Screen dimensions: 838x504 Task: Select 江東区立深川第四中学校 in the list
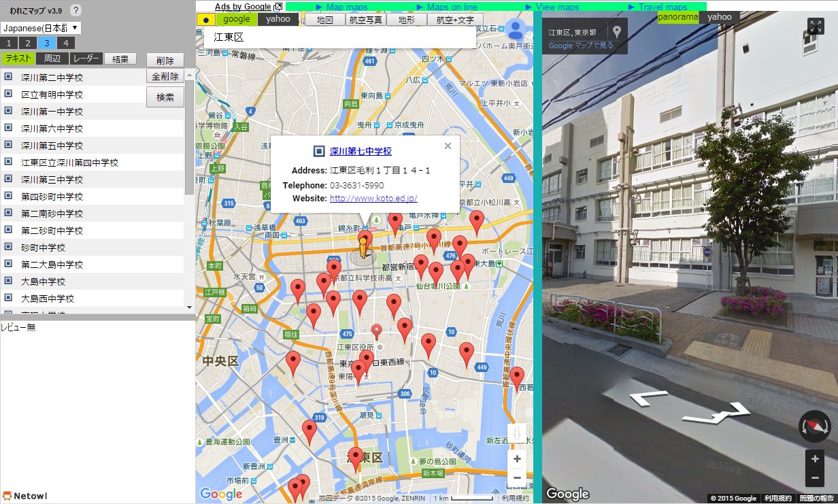92,162
